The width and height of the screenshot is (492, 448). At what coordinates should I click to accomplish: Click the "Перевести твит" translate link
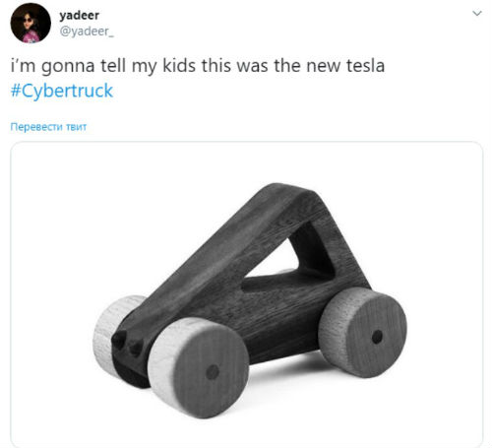pyautogui.click(x=48, y=127)
